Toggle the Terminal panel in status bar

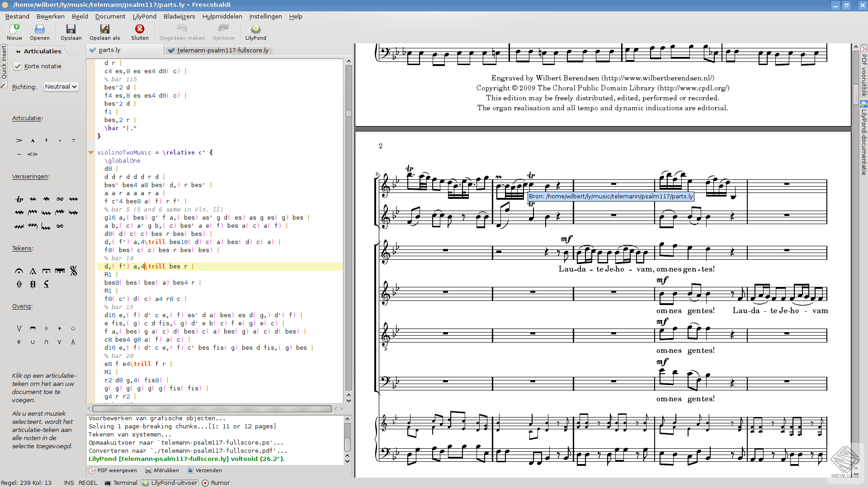pyautogui.click(x=121, y=483)
